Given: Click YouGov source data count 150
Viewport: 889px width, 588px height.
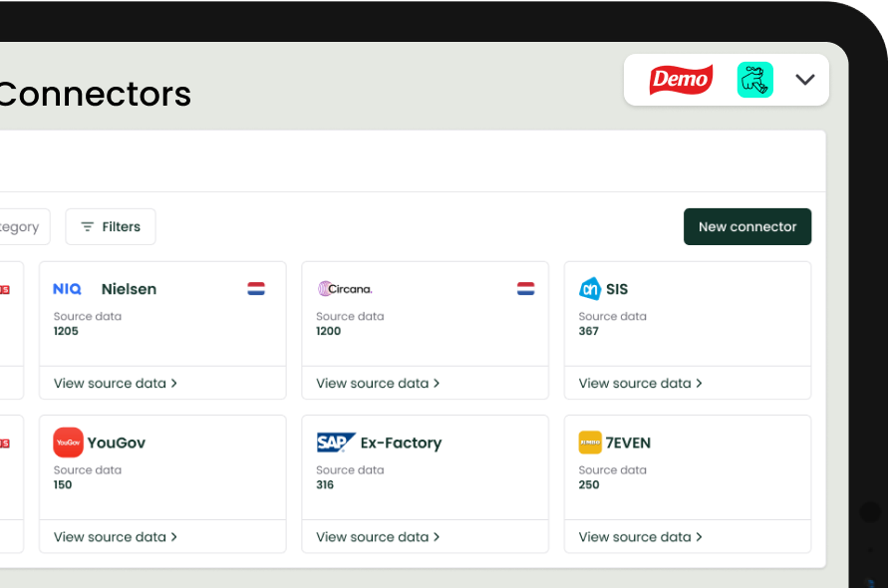Looking at the screenshot, I should click(63, 484).
